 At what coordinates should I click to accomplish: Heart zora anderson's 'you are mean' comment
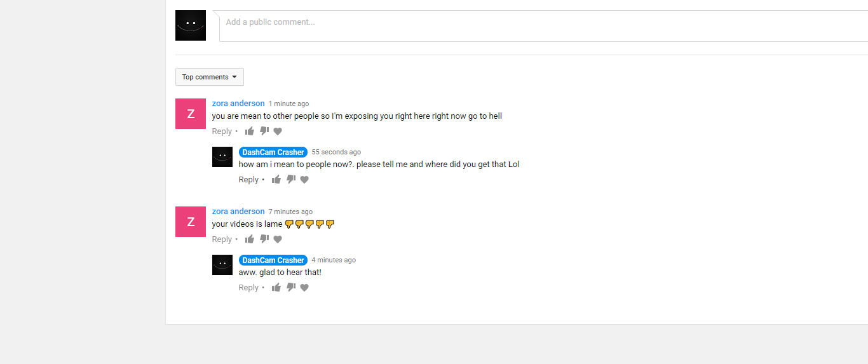(278, 131)
